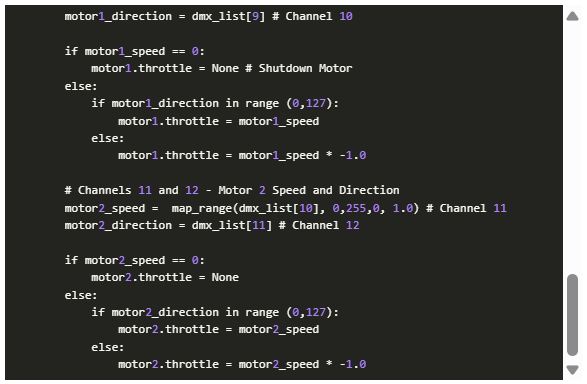Click the '# Shutdown Motor' comment
The width and height of the screenshot is (587, 384).
[299, 68]
